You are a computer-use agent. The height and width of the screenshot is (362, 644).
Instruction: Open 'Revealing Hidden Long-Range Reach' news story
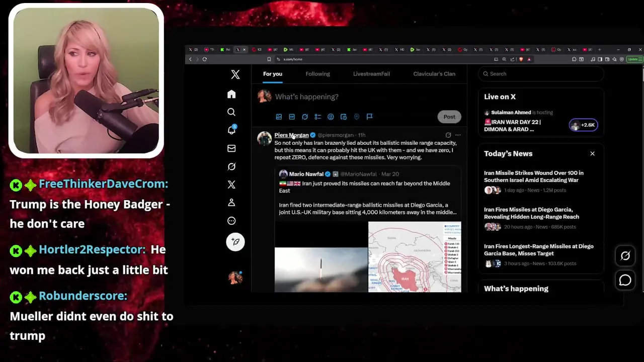click(x=531, y=213)
